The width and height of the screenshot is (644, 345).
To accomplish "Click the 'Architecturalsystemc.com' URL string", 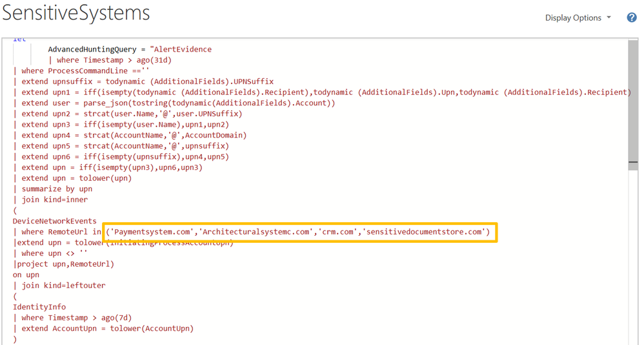I will click(x=256, y=232).
